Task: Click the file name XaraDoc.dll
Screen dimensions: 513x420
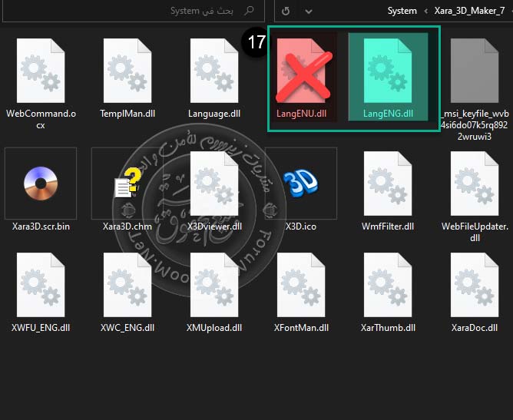Action: pos(475,328)
